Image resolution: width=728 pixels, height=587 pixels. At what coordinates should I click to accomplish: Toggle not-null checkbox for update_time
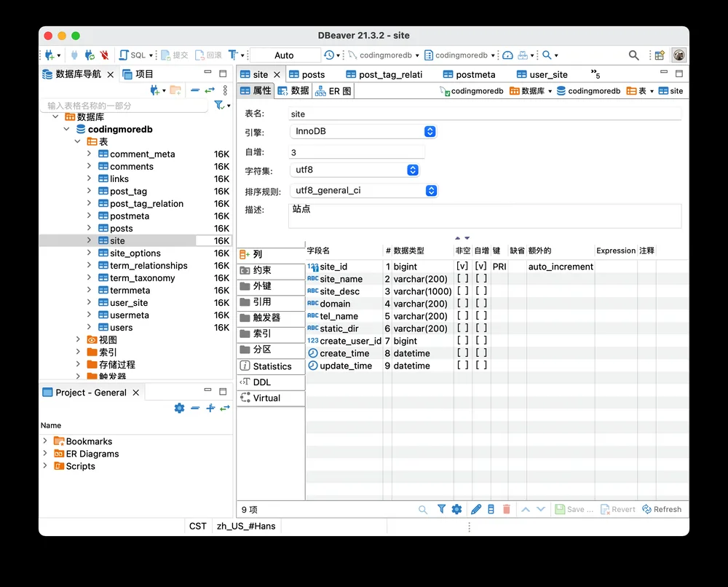coord(462,365)
